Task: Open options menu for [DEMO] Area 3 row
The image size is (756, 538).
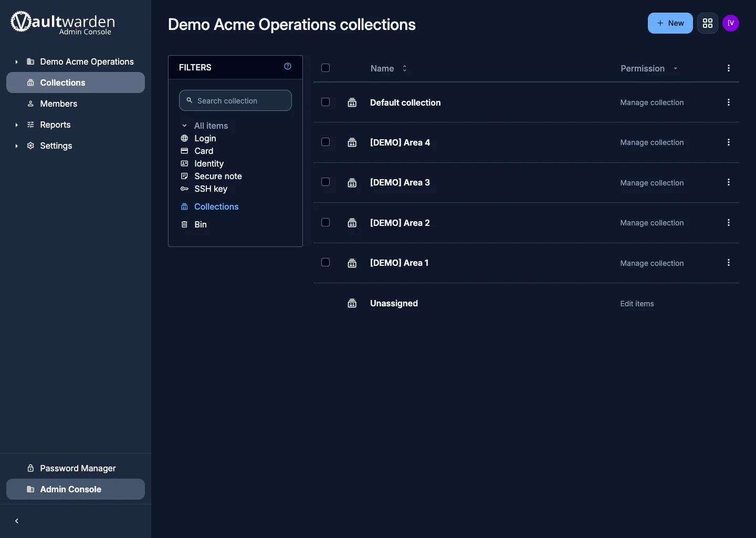Action: point(729,182)
